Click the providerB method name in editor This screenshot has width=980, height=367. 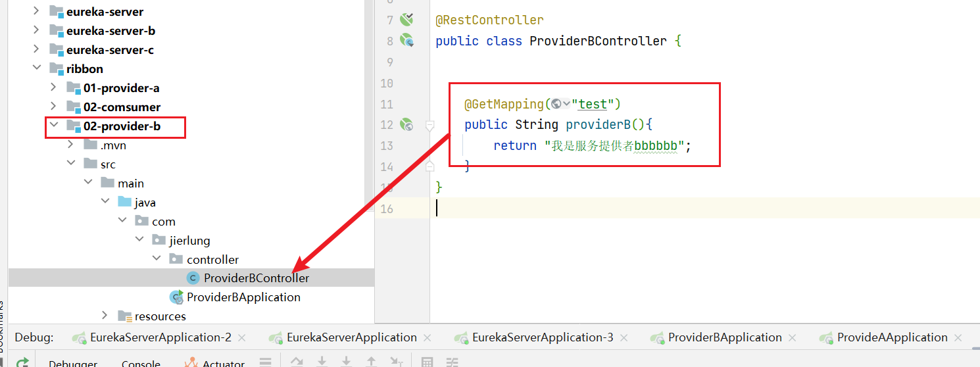[599, 125]
